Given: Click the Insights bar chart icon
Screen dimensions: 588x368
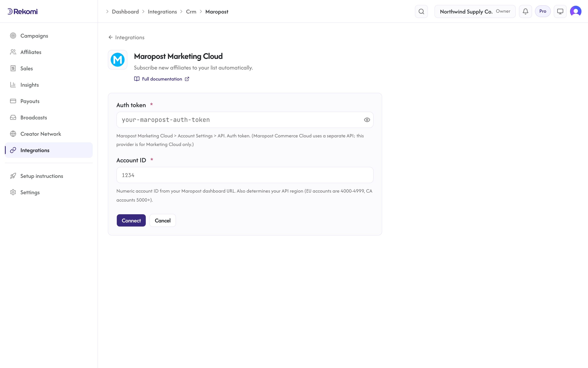Looking at the screenshot, I should [x=13, y=85].
